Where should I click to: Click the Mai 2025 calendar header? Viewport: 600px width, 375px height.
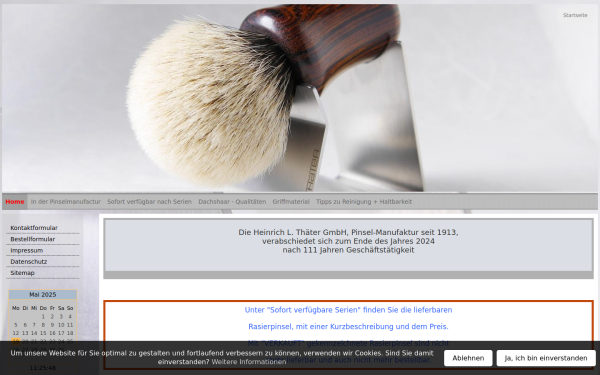click(x=42, y=295)
